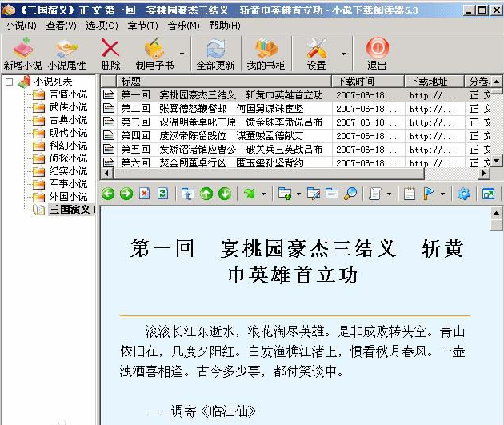The image size is (504, 425).
Task: Collapse the 小说列表 tree root
Action: point(10,82)
